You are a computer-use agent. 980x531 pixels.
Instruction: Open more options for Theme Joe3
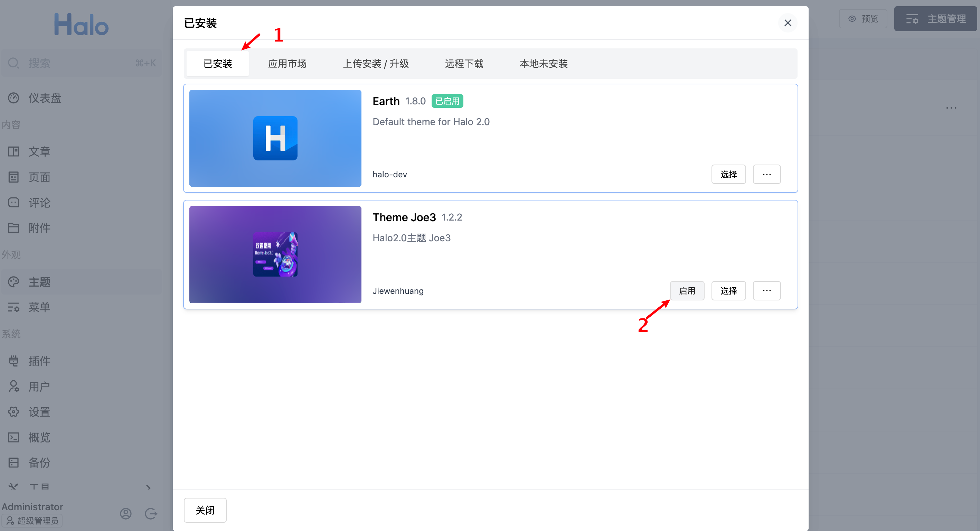pyautogui.click(x=766, y=291)
